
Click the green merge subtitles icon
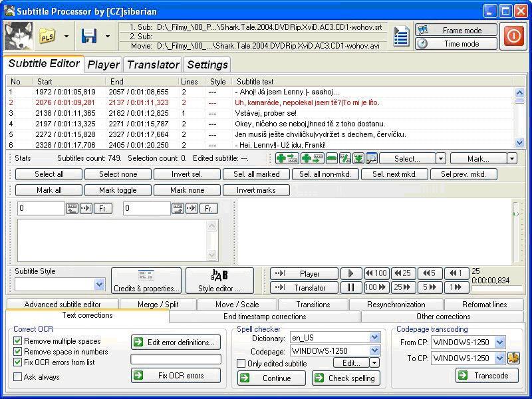358,158
